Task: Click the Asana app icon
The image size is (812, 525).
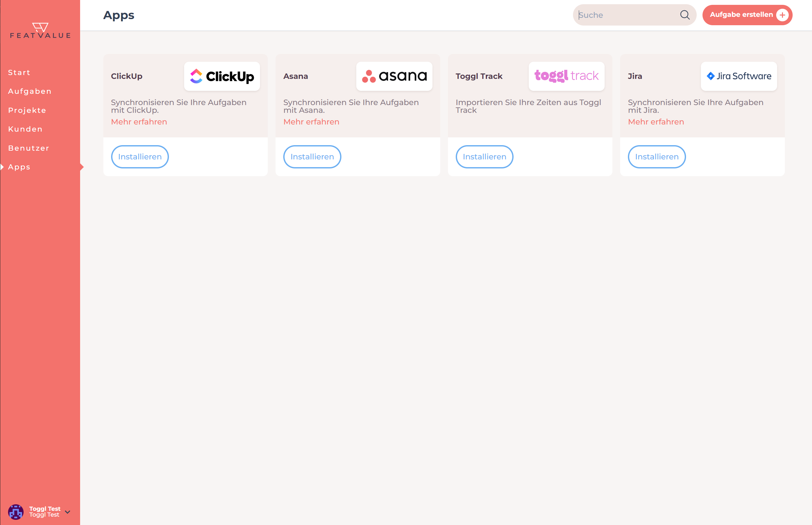Action: point(394,76)
